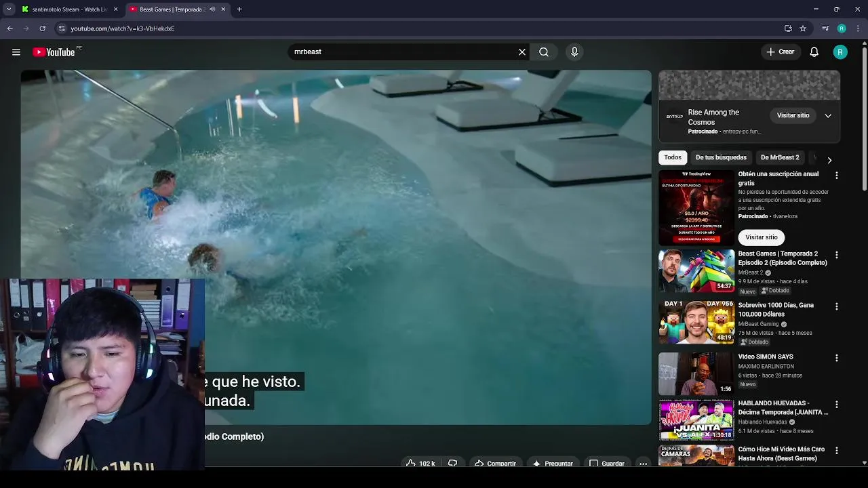
Task: Open more video actions ellipsis
Action: [643, 464]
